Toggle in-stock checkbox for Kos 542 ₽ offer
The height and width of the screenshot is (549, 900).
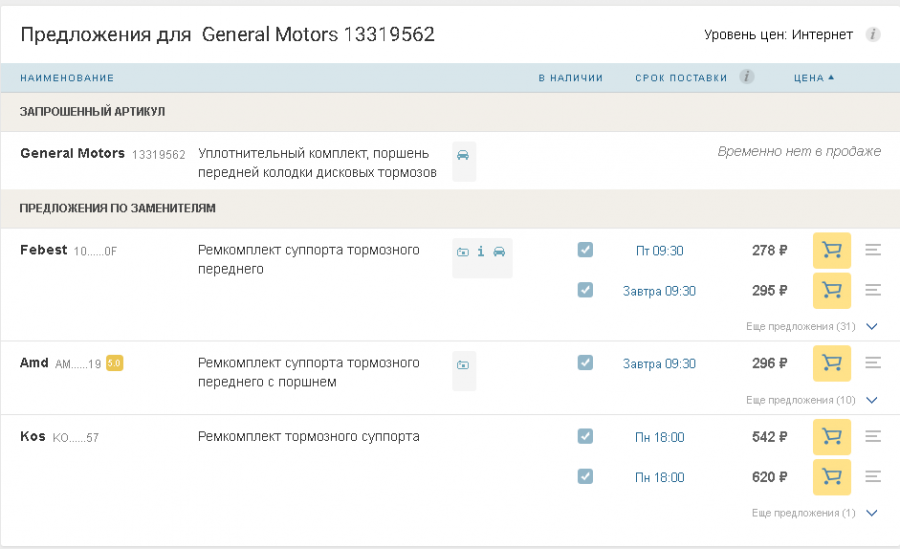pos(585,436)
